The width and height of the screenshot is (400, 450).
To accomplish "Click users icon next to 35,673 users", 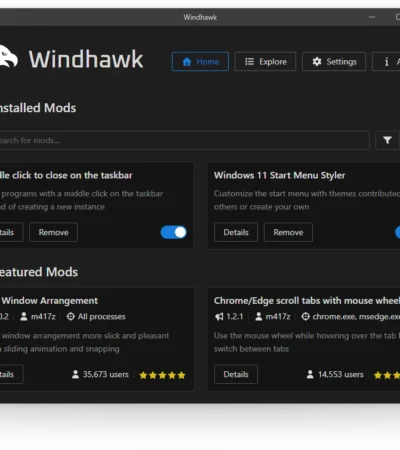I will 75,374.
